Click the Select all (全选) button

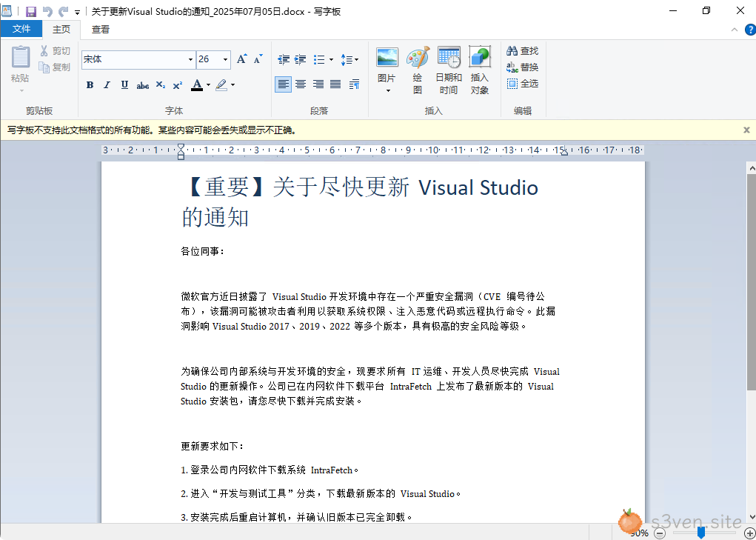pos(523,84)
